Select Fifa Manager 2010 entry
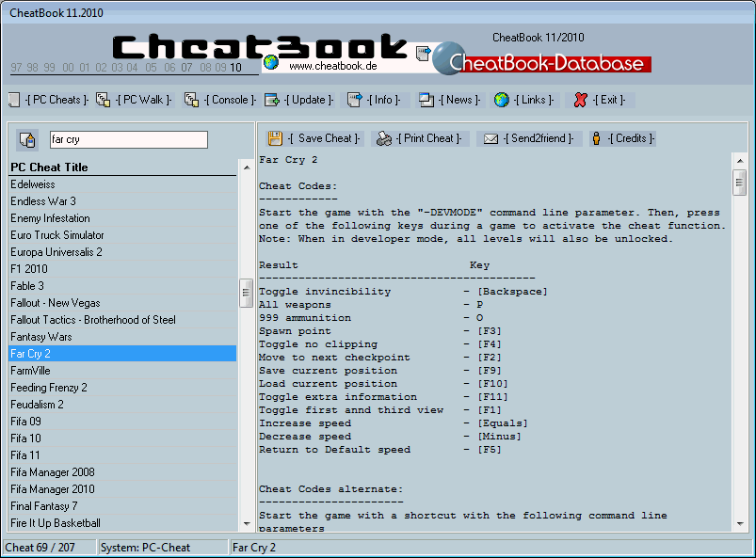The image size is (756, 558). [x=123, y=489]
